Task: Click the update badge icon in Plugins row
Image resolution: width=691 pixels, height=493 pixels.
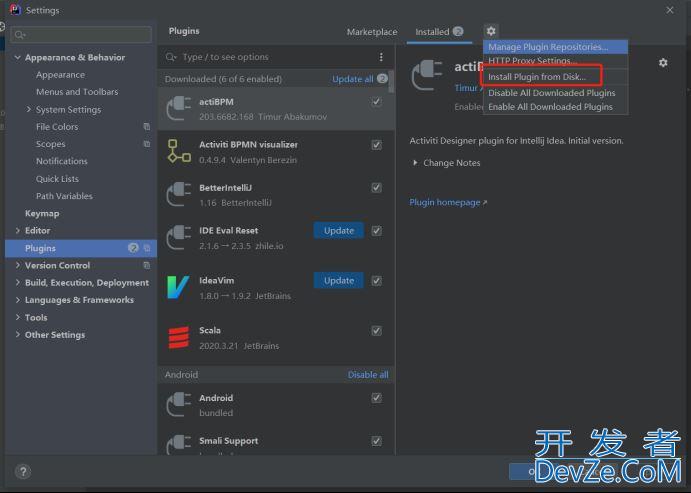Action: pos(133,248)
